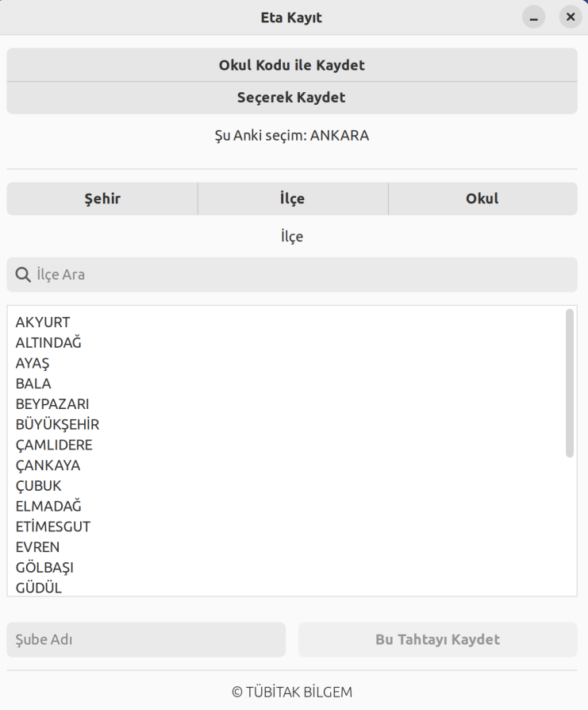Select ÇANKAYA district
This screenshot has height=710, width=588.
coord(48,465)
